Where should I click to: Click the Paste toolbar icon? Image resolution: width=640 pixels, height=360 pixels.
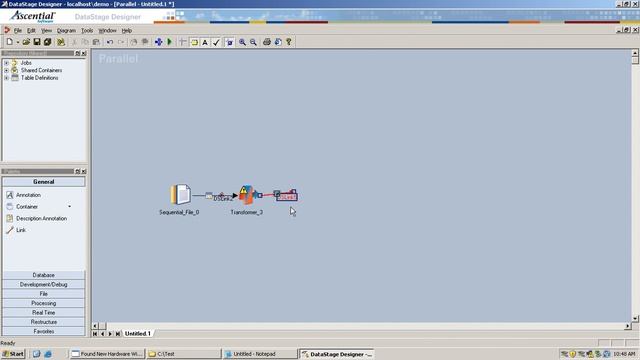96,42
